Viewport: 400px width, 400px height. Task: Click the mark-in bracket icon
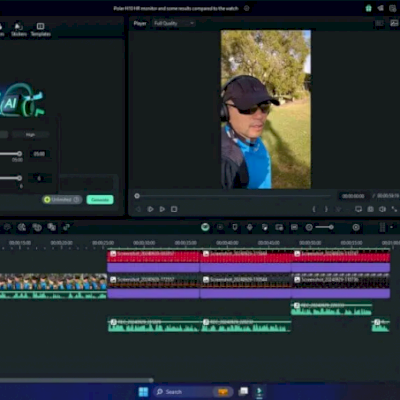tap(314, 209)
